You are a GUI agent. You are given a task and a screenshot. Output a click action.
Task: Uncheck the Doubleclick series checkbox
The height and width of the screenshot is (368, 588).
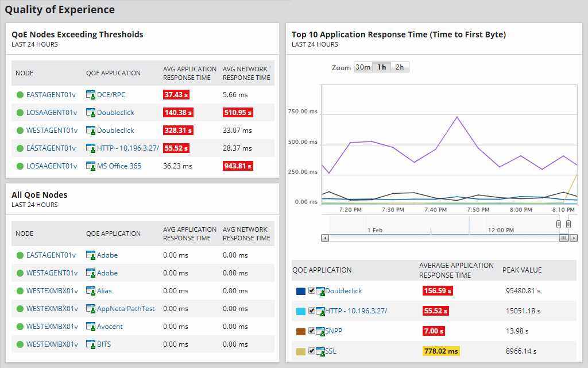pos(312,291)
